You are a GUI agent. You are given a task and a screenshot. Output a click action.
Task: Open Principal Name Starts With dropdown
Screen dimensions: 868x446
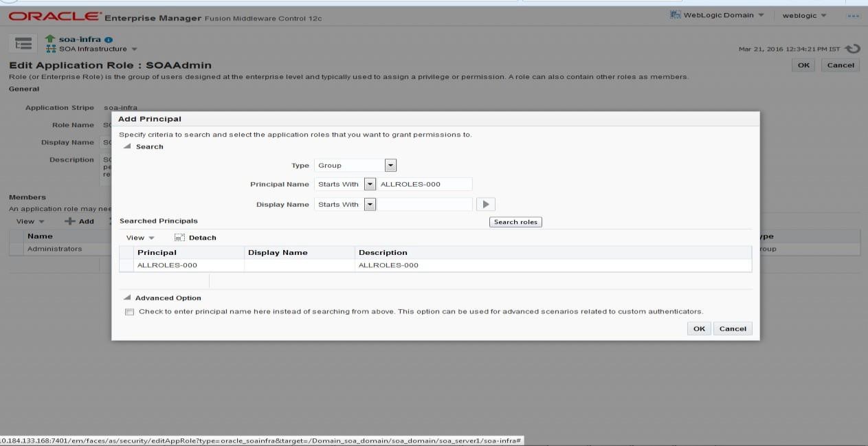pyautogui.click(x=370, y=184)
